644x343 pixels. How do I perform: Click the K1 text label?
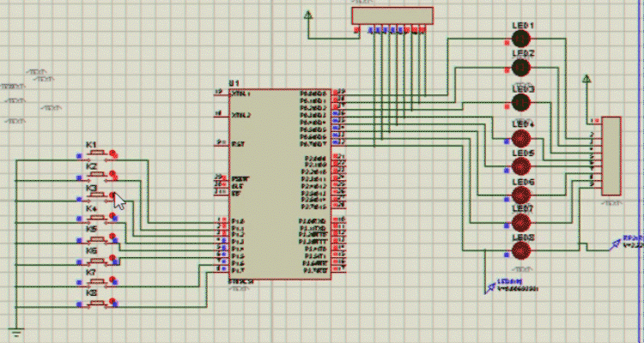[x=91, y=145]
